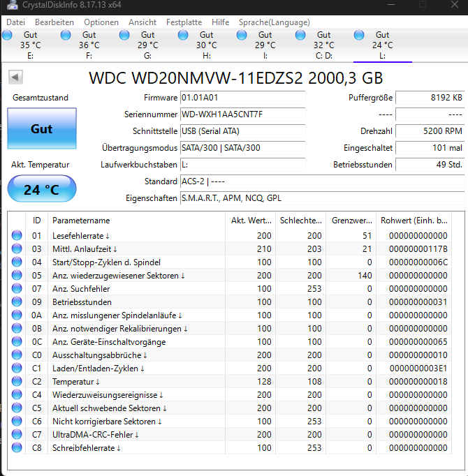Click the Drehzahl value 5200 RPM
Image resolution: width=468 pixels, height=476 pixels.
tap(430, 131)
